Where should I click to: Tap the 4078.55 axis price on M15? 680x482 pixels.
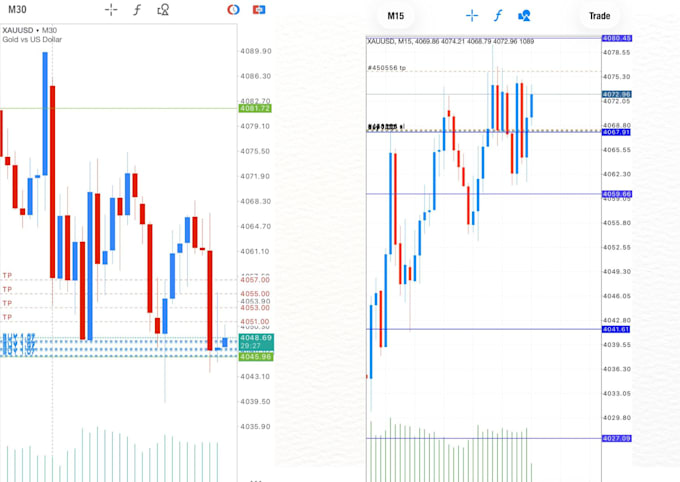tap(616, 52)
